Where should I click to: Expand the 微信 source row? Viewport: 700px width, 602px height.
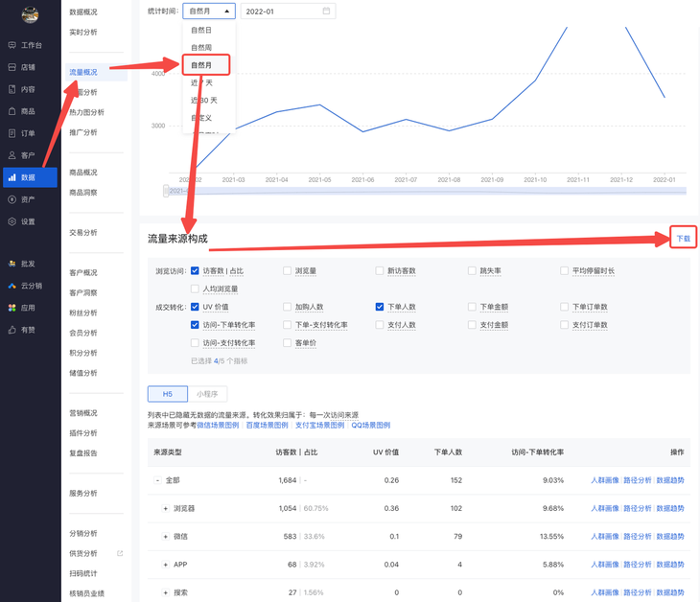click(165, 537)
